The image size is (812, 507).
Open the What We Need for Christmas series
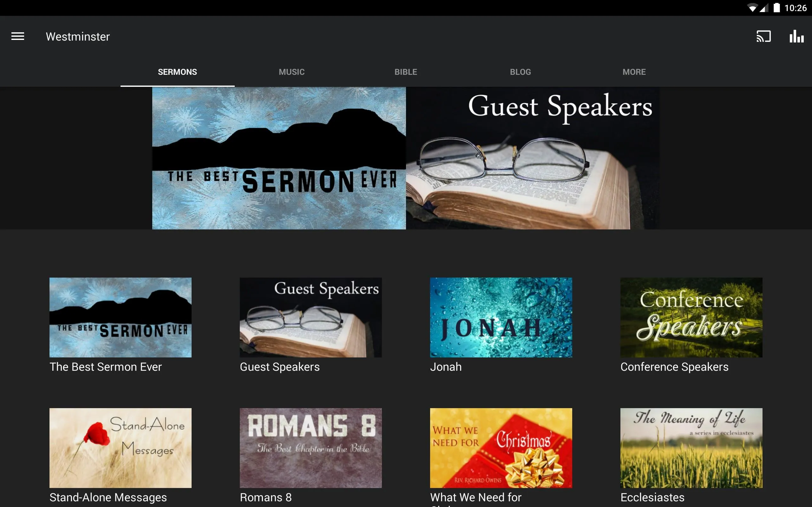tap(501, 447)
